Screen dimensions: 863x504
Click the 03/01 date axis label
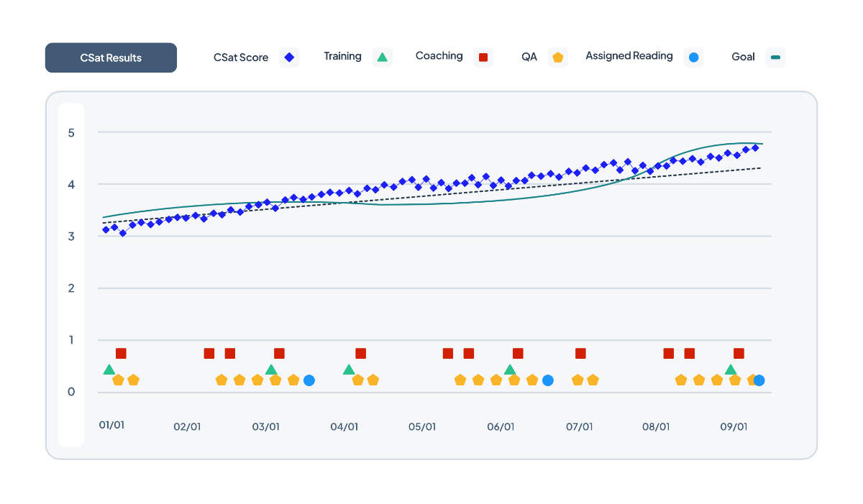click(x=265, y=427)
